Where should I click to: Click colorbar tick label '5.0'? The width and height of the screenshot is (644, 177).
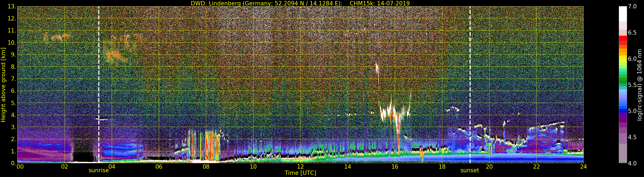click(632, 111)
